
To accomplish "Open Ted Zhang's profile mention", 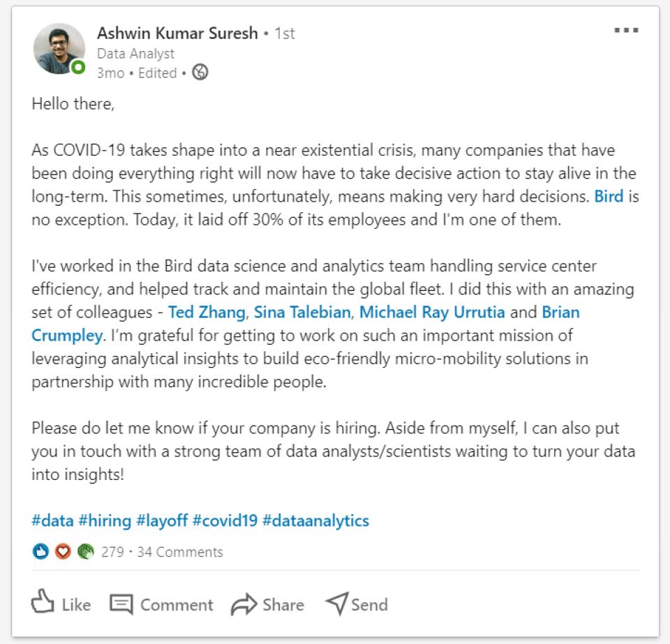I will 207,311.
